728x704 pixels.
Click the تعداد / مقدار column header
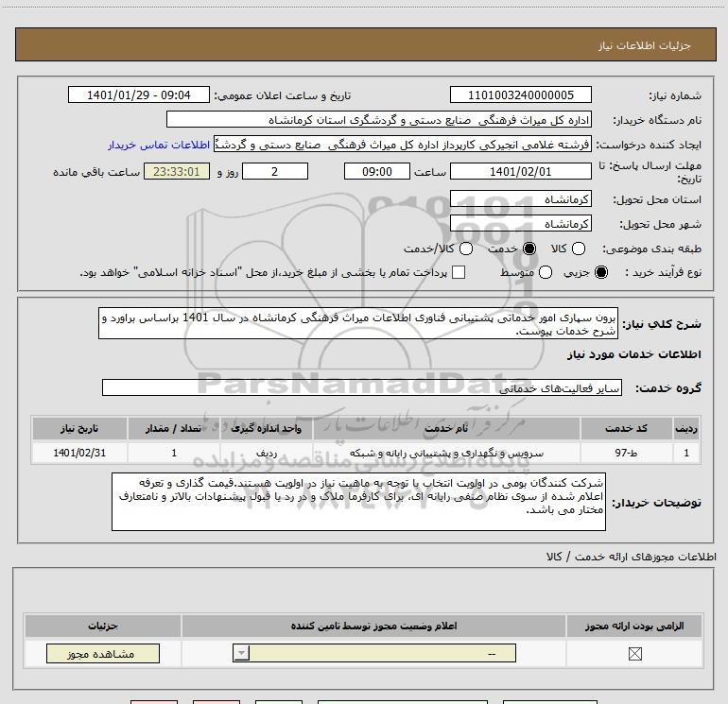[x=174, y=428]
